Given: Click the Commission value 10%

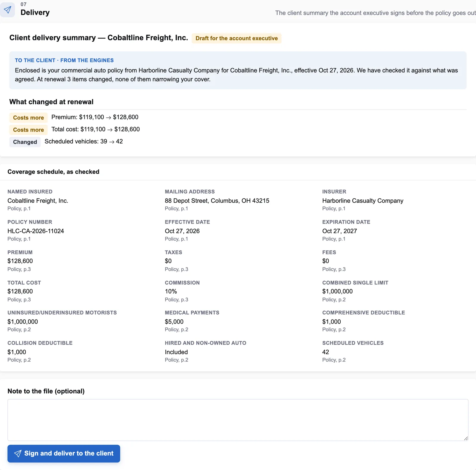Looking at the screenshot, I should click(x=171, y=291).
